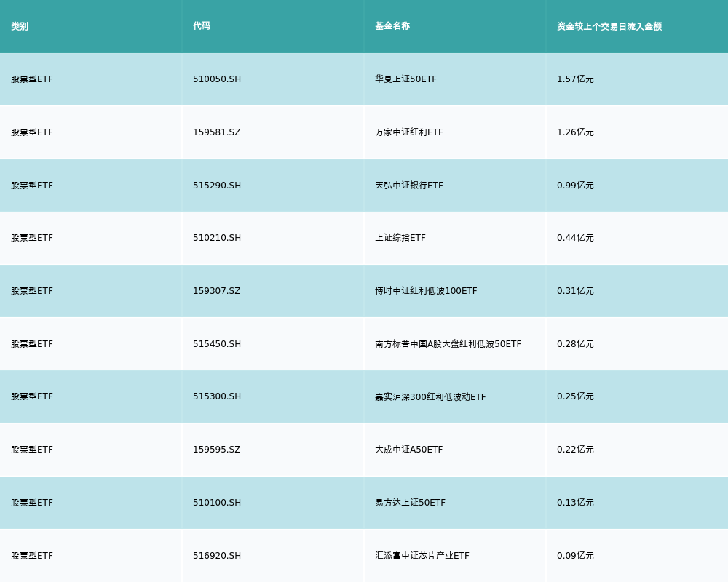Viewport: 728px width, 582px height.
Task: Click fund code 510210.SH
Action: [217, 238]
